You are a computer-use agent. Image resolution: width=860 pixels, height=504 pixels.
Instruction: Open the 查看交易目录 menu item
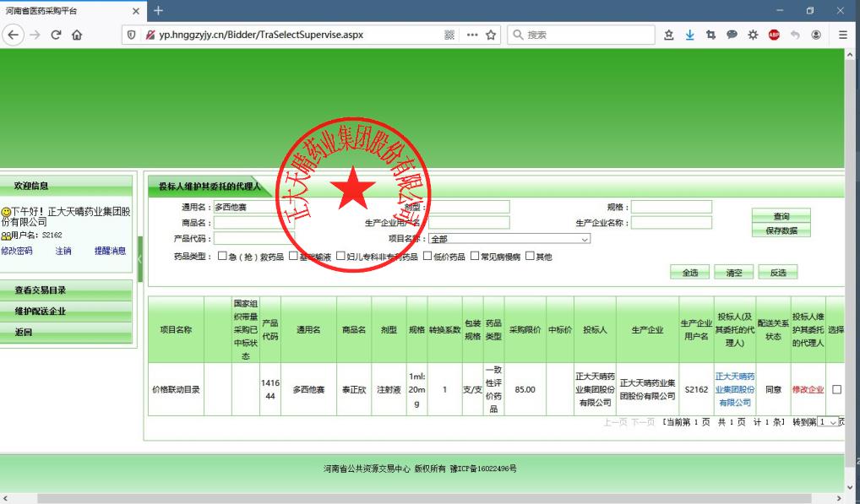point(66,290)
